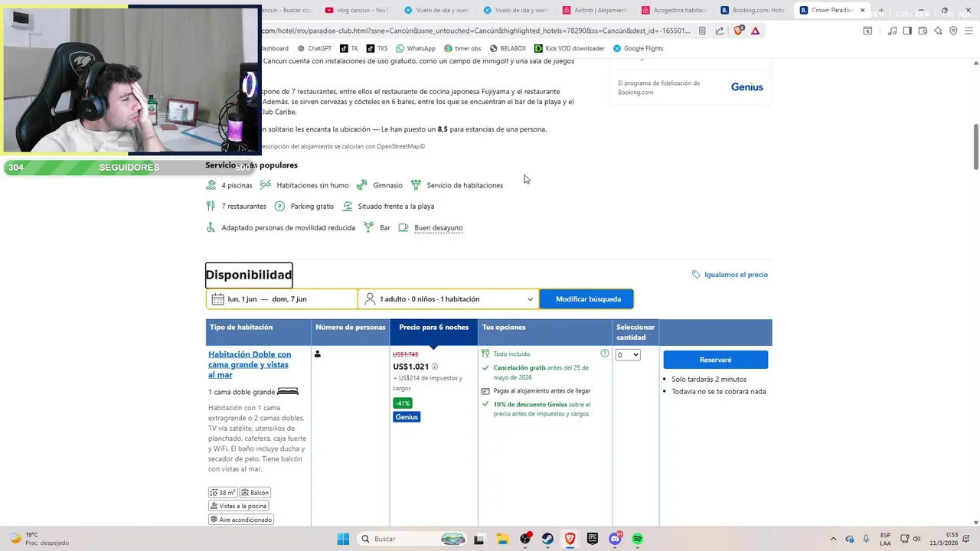Open Spotify from the taskbar

pos(637,539)
